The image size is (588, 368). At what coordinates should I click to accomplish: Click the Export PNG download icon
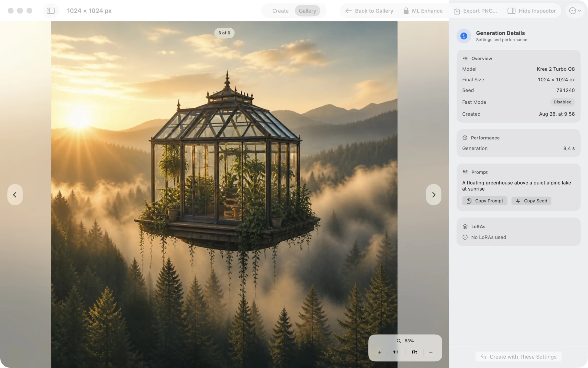point(457,11)
